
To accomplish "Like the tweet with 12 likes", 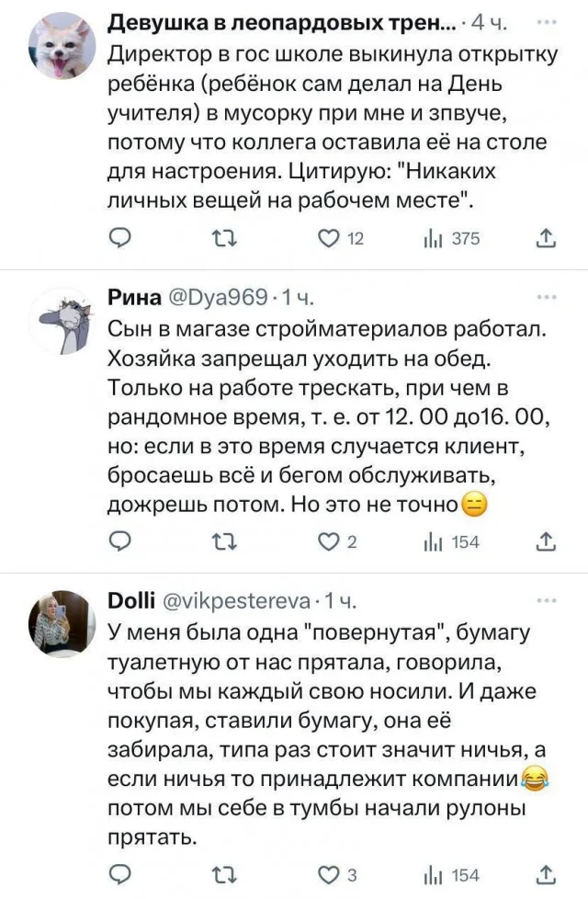I will click(329, 239).
